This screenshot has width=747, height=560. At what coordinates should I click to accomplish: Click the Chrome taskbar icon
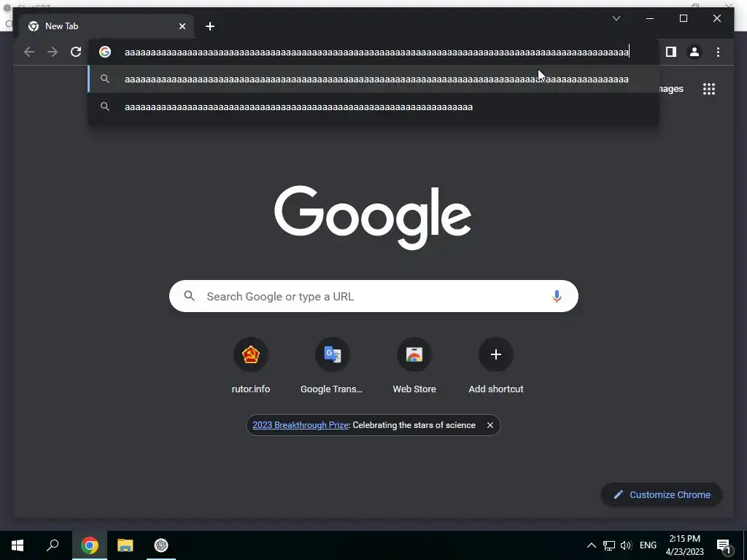coord(90,545)
